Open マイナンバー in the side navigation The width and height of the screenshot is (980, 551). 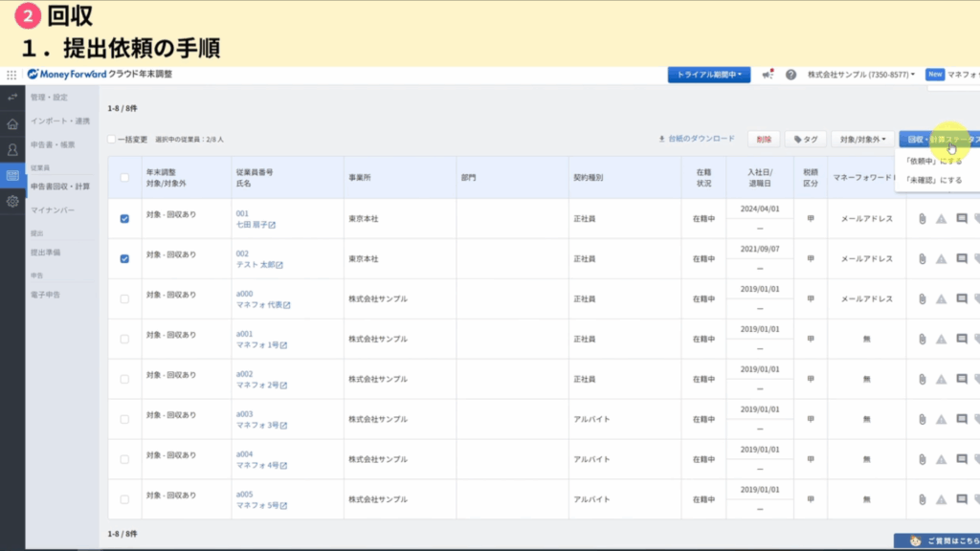(x=53, y=209)
